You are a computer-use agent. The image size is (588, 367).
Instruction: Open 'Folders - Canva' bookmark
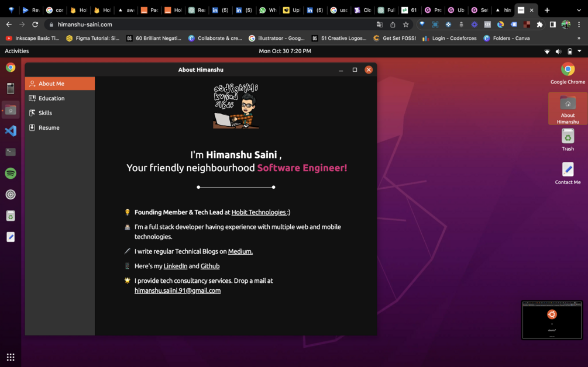coord(507,38)
